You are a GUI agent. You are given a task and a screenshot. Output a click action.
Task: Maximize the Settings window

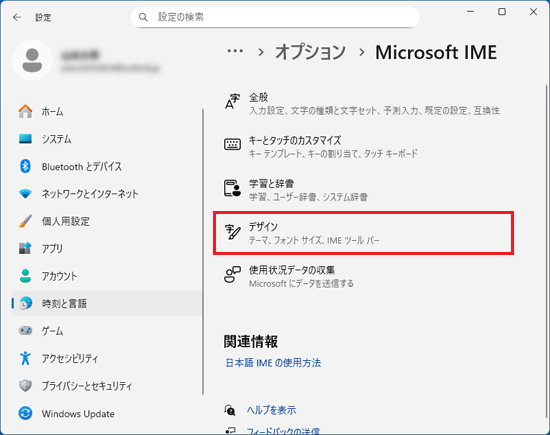[502, 12]
